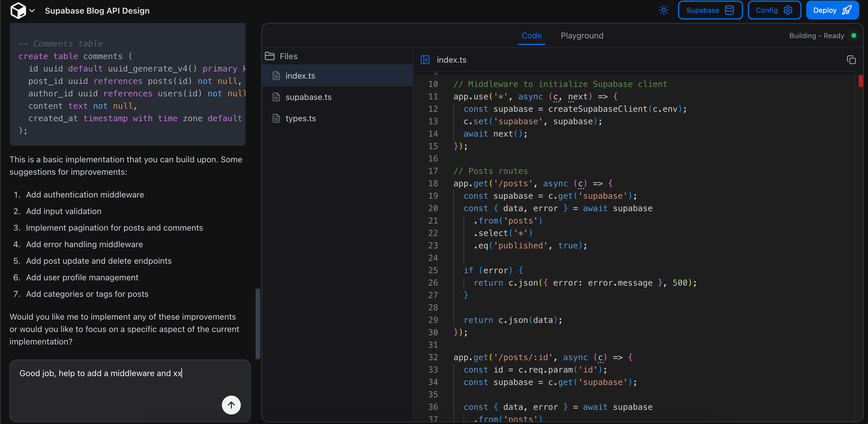Copy code with the copy icon
The width and height of the screenshot is (868, 424).
851,60
